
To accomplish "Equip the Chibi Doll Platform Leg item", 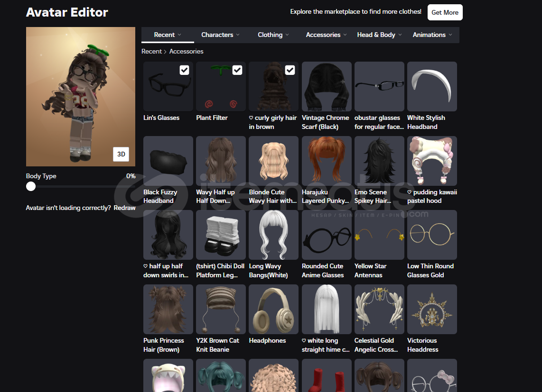I will tap(221, 235).
